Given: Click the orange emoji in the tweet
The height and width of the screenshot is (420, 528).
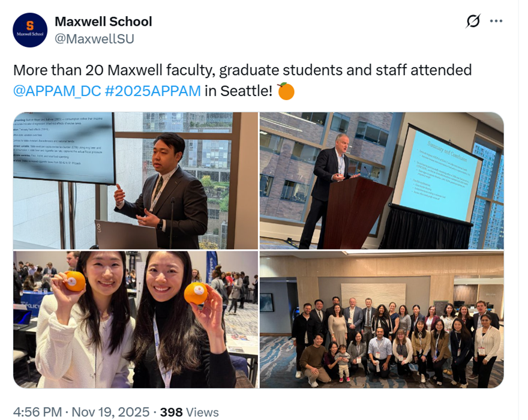Looking at the screenshot, I should 286,91.
